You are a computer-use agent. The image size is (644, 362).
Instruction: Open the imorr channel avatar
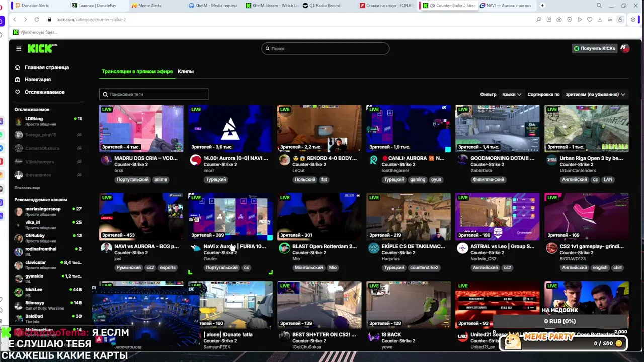[195, 160]
